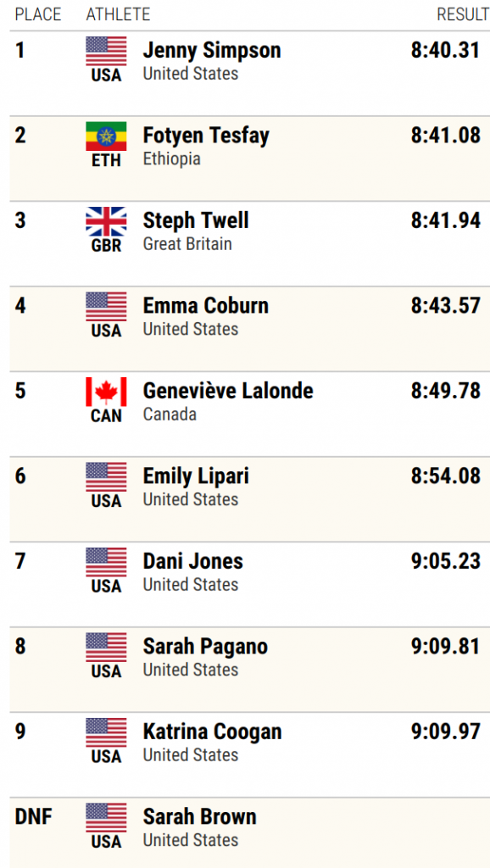Select Katrina Coogan's result 9:09.97
The image size is (490, 868).
(x=446, y=732)
